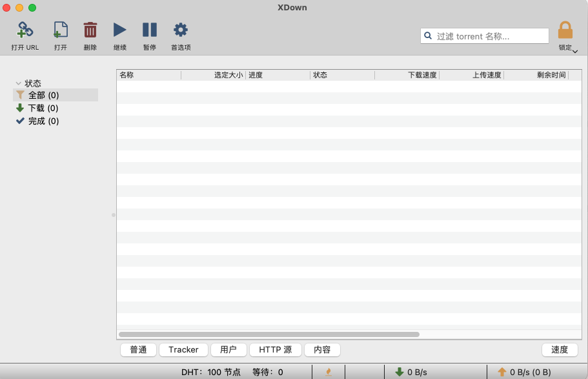This screenshot has height=379, width=588.
Task: Click the 删除 trash icon
Action: coord(90,30)
